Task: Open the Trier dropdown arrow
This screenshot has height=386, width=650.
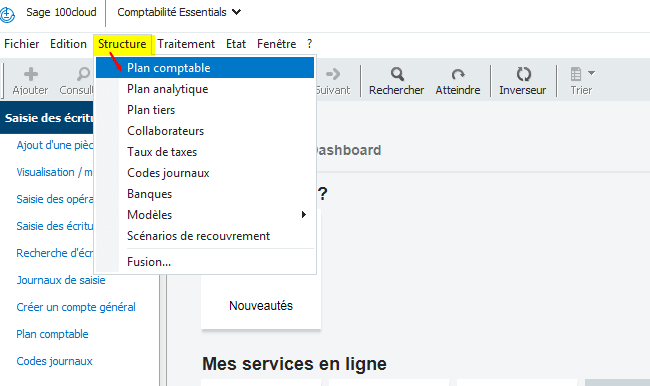Action: click(x=592, y=73)
